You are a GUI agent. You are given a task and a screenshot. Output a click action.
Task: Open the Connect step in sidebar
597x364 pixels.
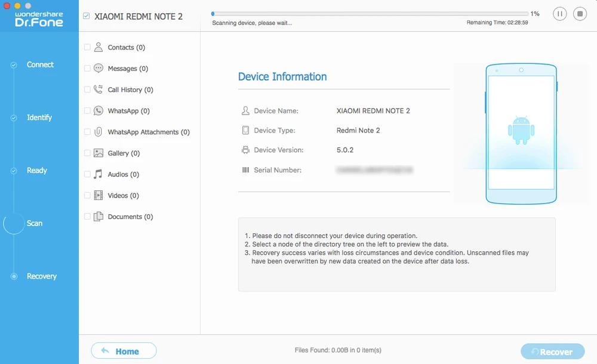[x=40, y=64]
